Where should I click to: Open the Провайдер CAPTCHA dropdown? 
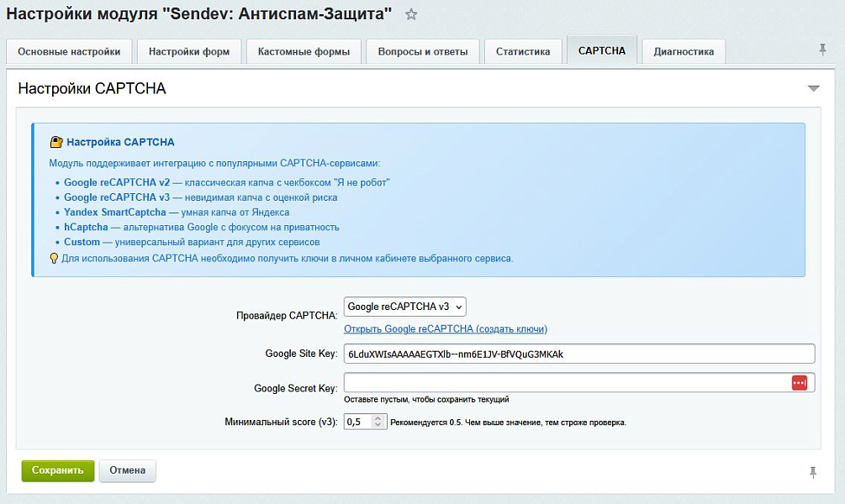coord(404,307)
